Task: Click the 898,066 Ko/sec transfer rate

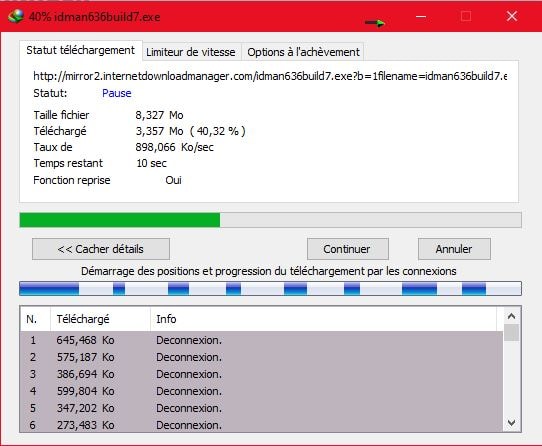Action: pos(175,148)
